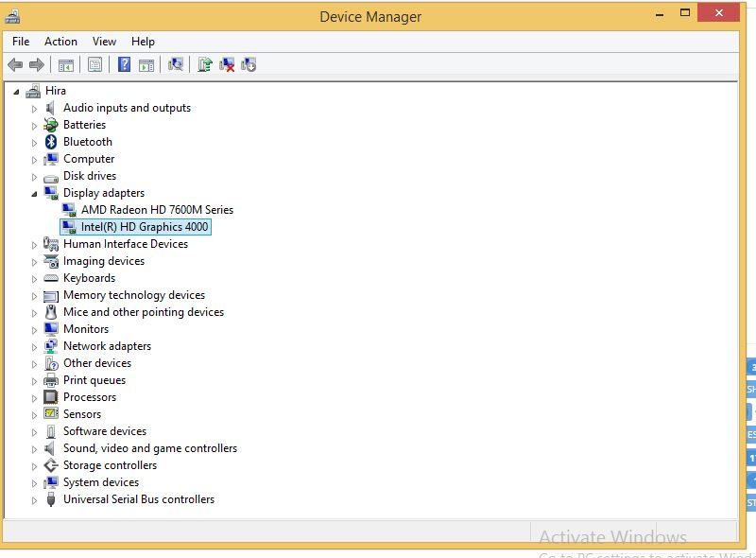Click the rightmost device-with-arrow toolbar icon
Screen dimensions: 756x558
pyautogui.click(x=248, y=64)
